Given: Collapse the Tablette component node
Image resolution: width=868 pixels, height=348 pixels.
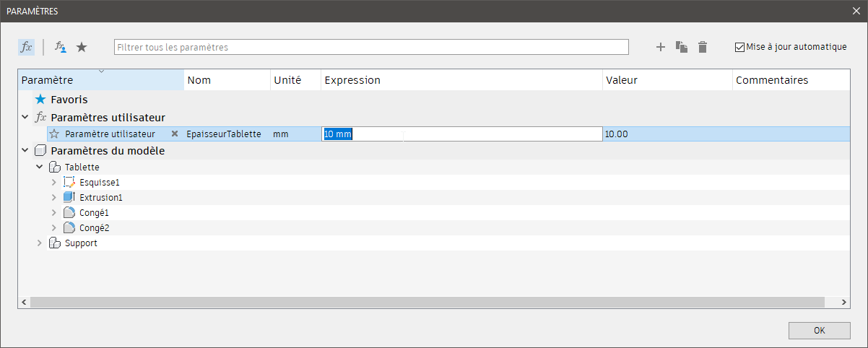Looking at the screenshot, I should tap(40, 167).
